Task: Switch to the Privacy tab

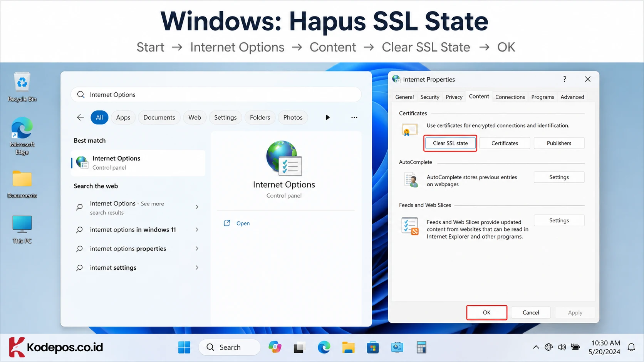Action: point(454,97)
